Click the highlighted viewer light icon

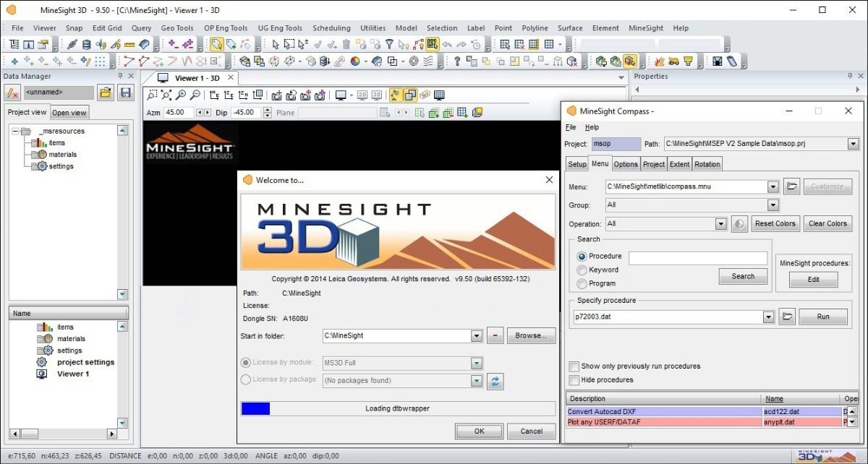pyautogui.click(x=396, y=95)
